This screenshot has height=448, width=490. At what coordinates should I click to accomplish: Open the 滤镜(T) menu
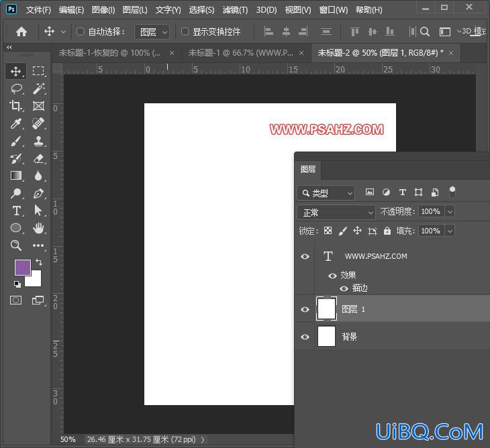235,10
